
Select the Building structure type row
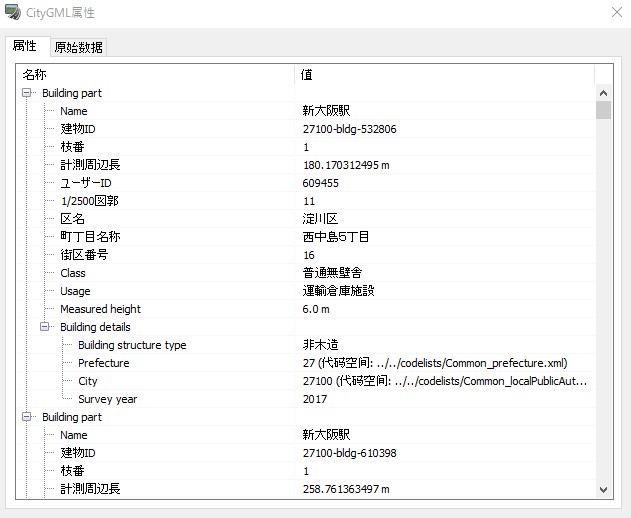click(x=306, y=345)
